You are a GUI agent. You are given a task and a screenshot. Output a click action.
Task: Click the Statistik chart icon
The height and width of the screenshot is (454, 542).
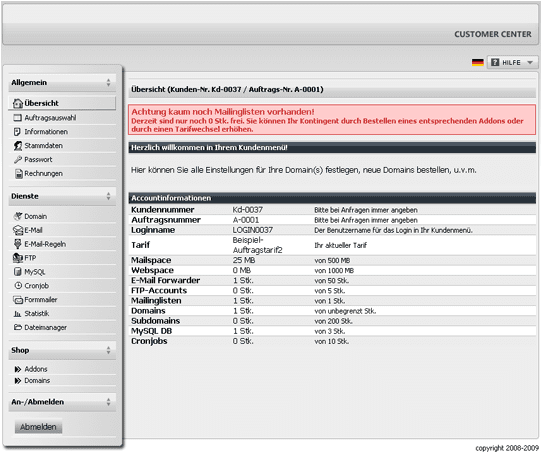17,314
